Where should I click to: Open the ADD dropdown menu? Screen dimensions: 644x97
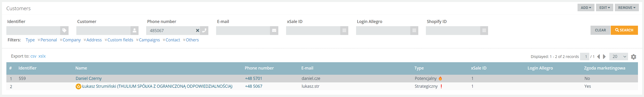click(586, 8)
